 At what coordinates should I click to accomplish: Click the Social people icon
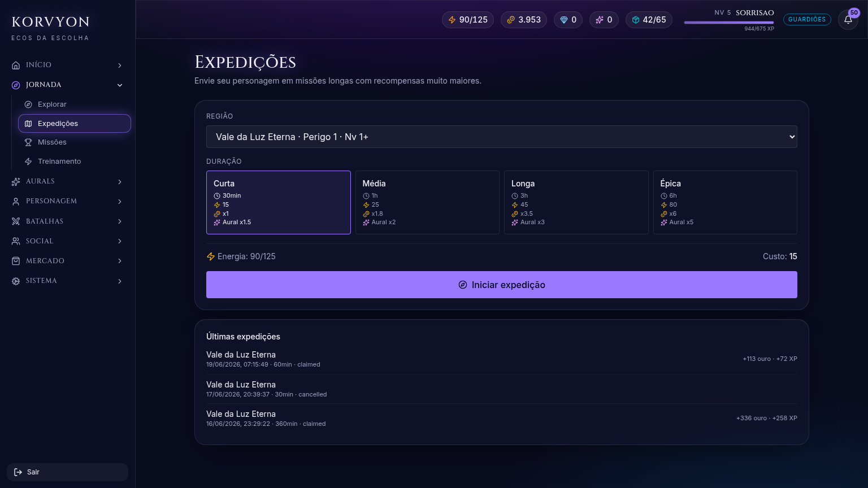click(16, 241)
